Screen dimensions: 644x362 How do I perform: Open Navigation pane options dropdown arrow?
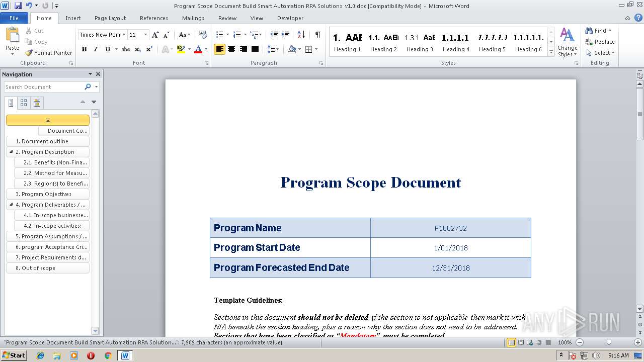point(90,74)
